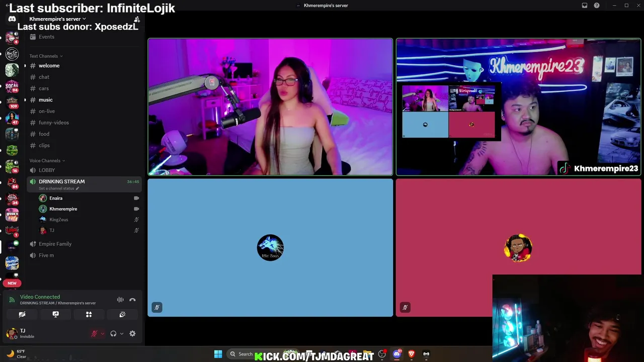Viewport: 644px width, 362px height.
Task: Click muted indicator on blue KingZeus tile
Action: coord(157,307)
